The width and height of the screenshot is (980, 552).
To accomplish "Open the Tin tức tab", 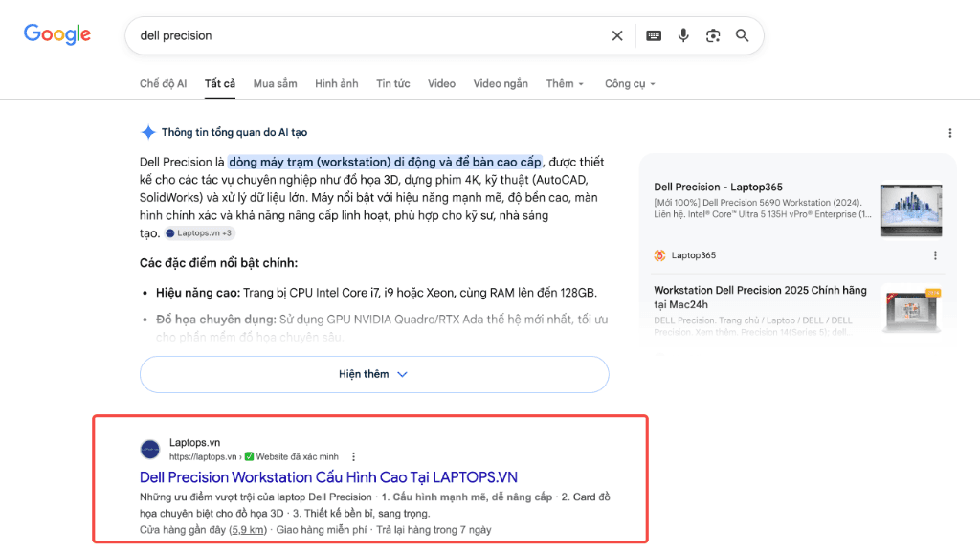I will [x=393, y=83].
